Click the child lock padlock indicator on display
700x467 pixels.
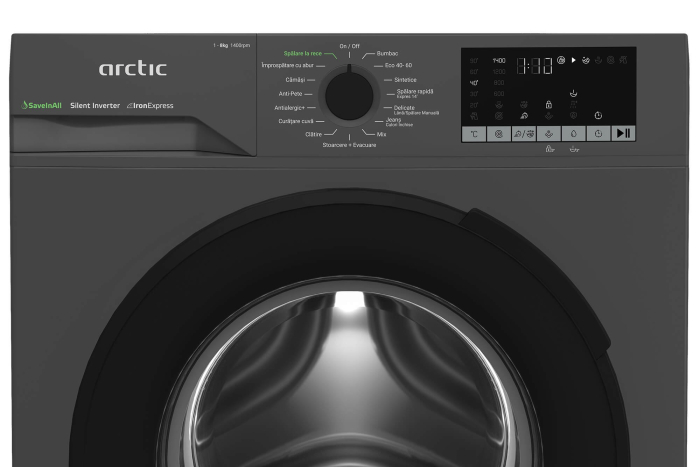[549, 105]
